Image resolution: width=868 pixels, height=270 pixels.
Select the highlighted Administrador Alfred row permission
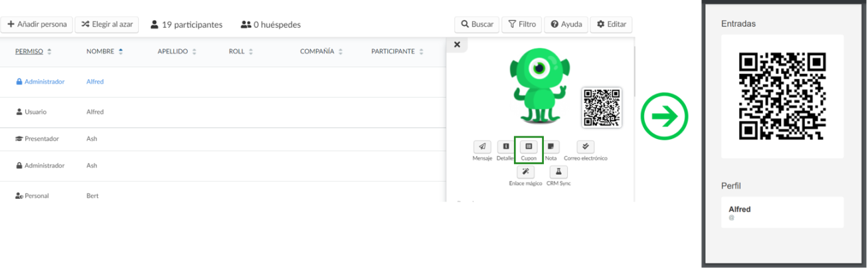[x=40, y=82]
